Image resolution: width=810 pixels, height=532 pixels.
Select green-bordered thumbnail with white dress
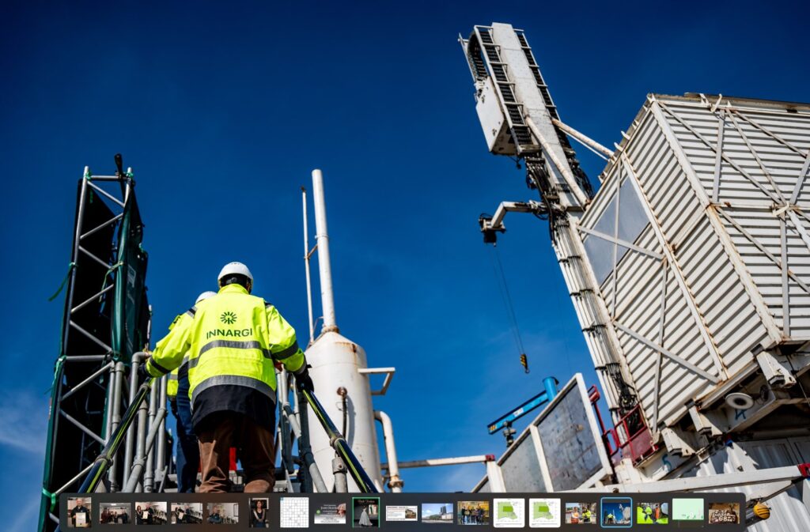[x=365, y=512]
